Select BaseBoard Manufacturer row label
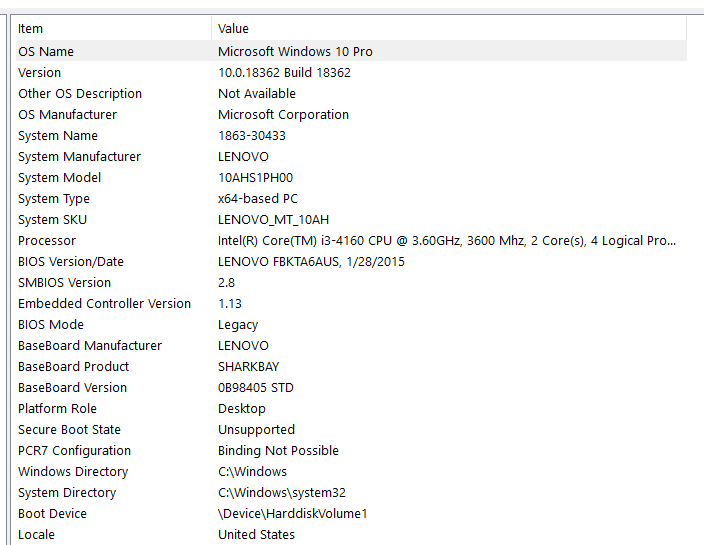 click(x=90, y=346)
